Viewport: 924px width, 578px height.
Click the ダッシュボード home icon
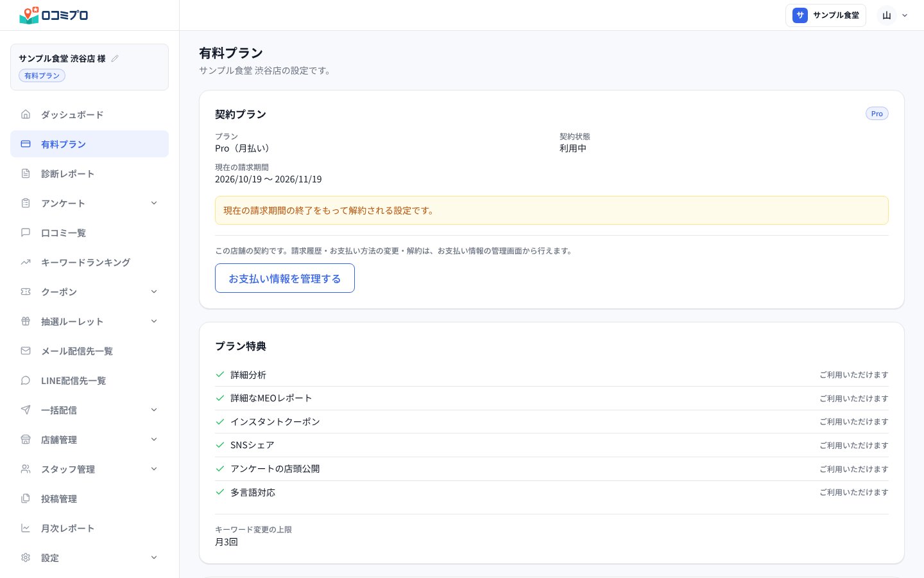(26, 114)
